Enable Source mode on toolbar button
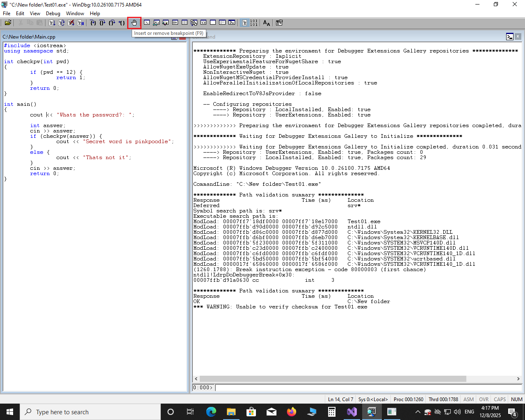This screenshot has width=525, height=420. [244, 23]
